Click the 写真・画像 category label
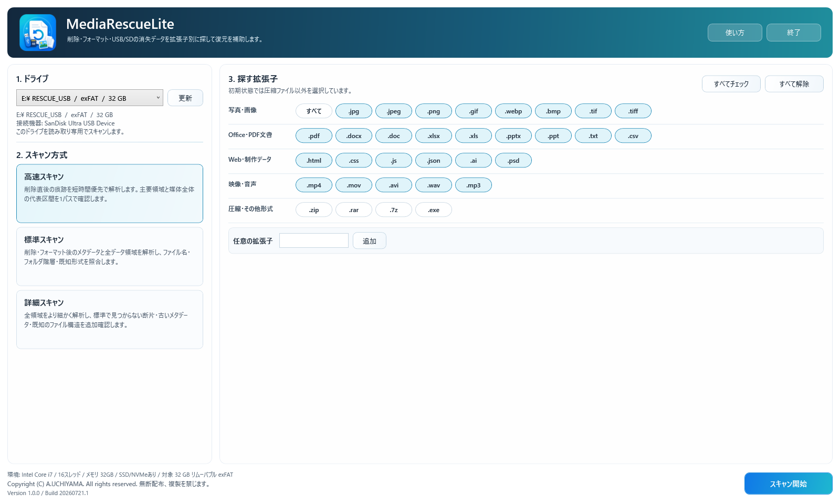This screenshot has height=504, width=840. tap(243, 110)
